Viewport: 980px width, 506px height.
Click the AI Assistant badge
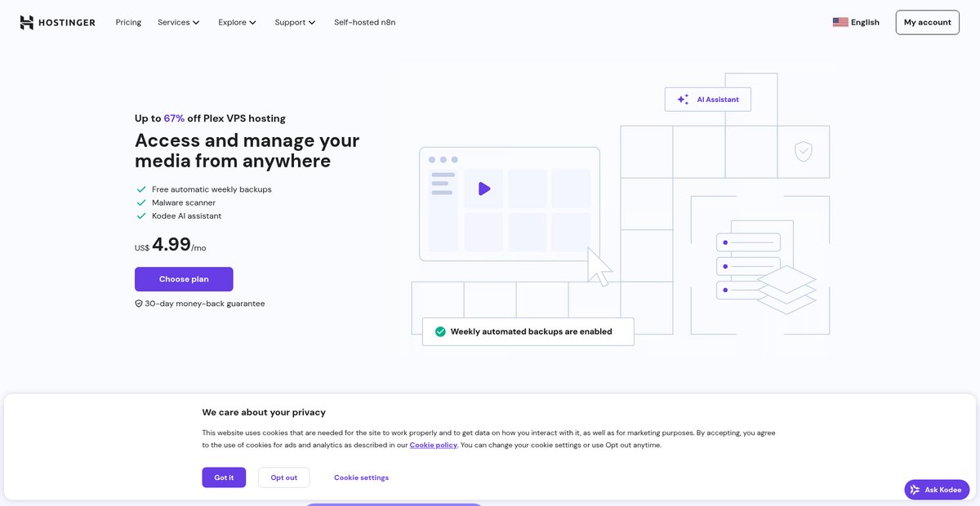pyautogui.click(x=708, y=100)
